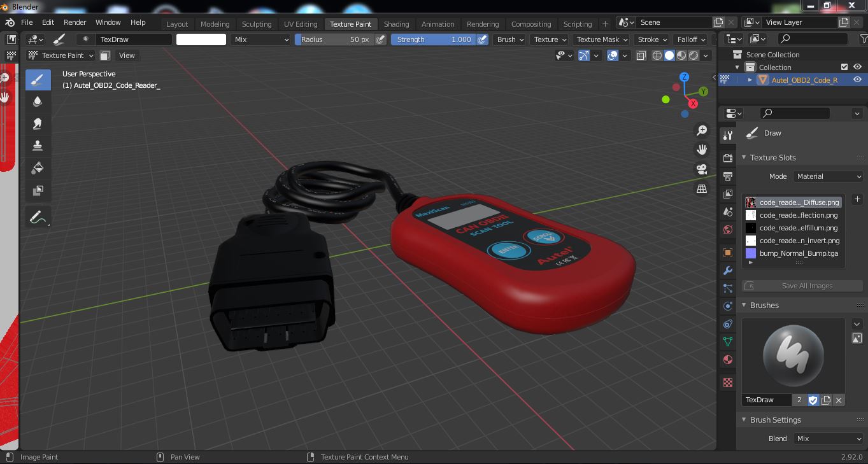The width and height of the screenshot is (868, 464).
Task: Hide Autel_OBD2_Code_R object in viewport
Action: point(858,80)
